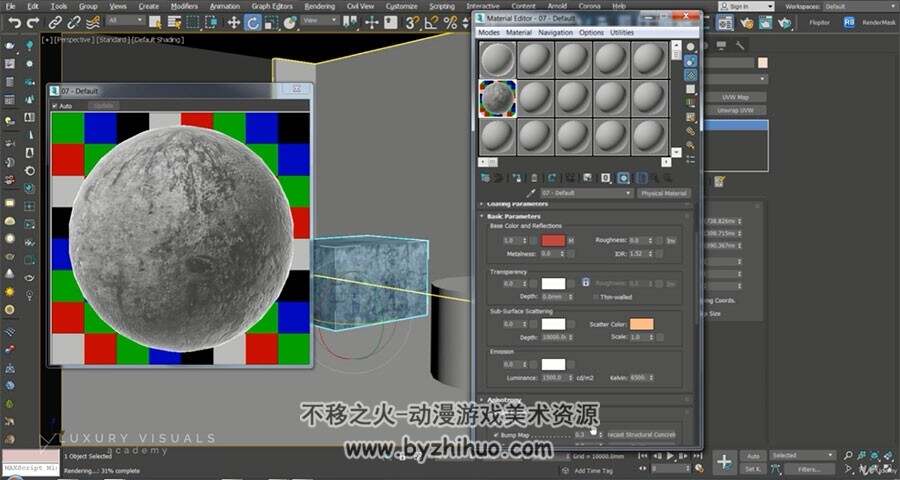900x480 pixels.
Task: Activate the Select and Move tool
Action: click(x=234, y=22)
